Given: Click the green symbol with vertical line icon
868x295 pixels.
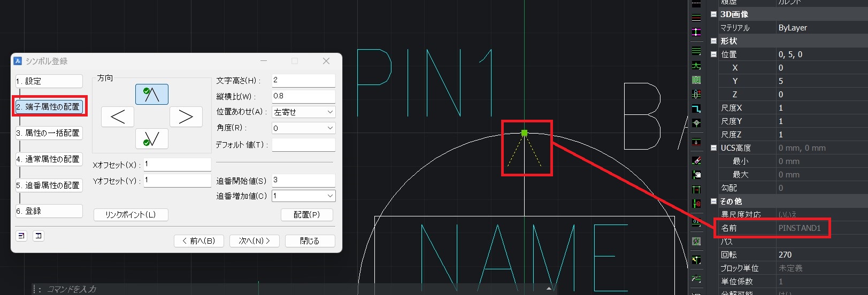Looking at the screenshot, I should 696,95.
